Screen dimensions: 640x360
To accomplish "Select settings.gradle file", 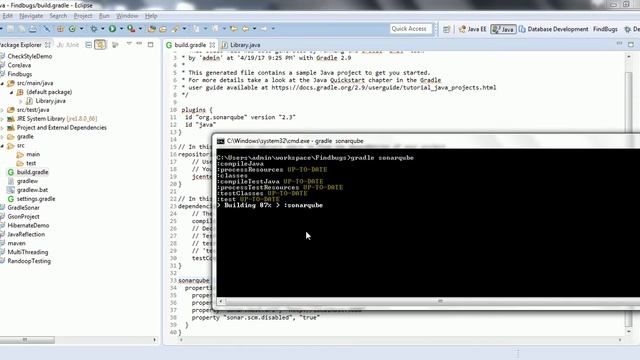I will [36, 199].
